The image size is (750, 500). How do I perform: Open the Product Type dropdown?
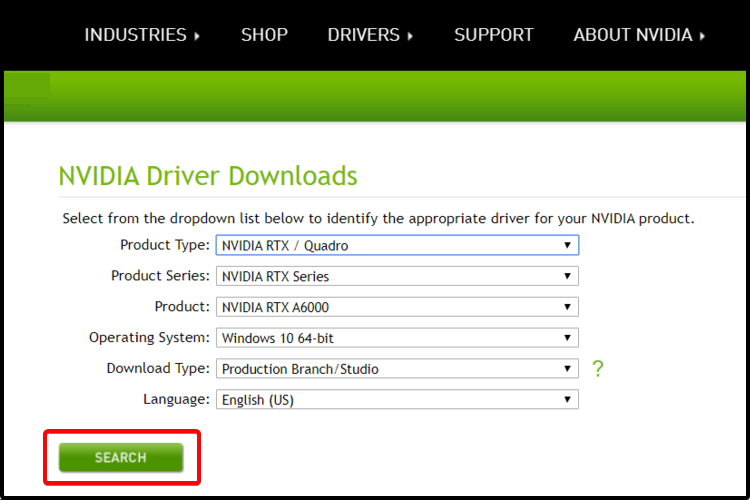click(397, 245)
